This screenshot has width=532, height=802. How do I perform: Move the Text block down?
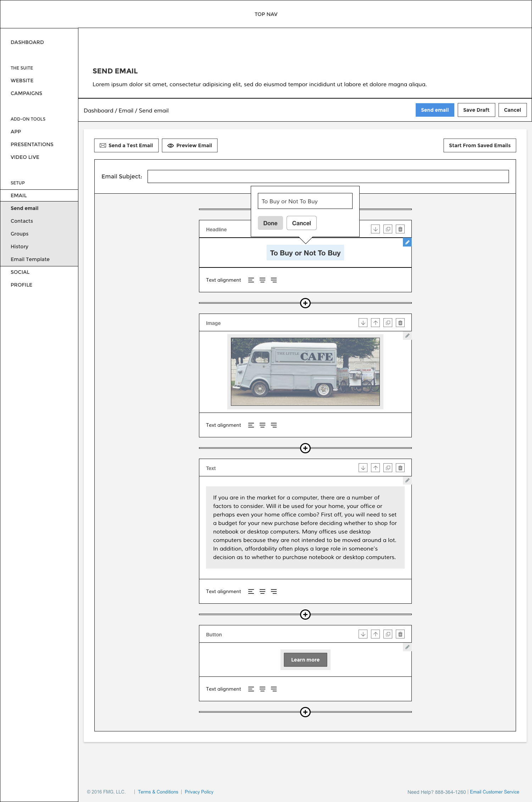click(363, 468)
